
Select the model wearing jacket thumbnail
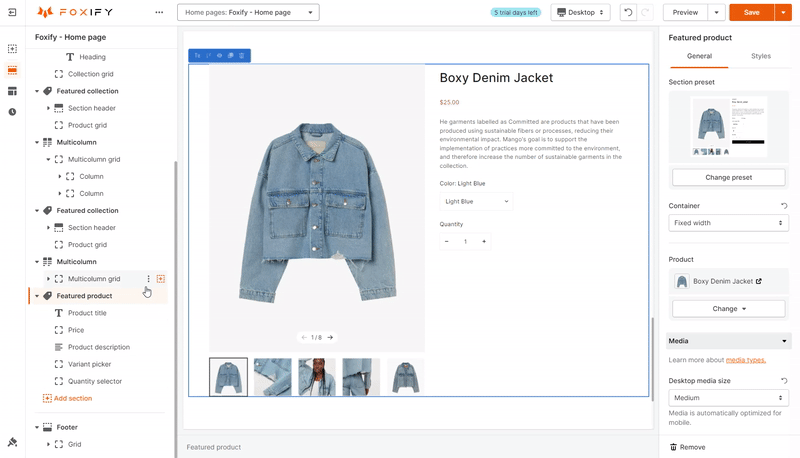point(317,377)
